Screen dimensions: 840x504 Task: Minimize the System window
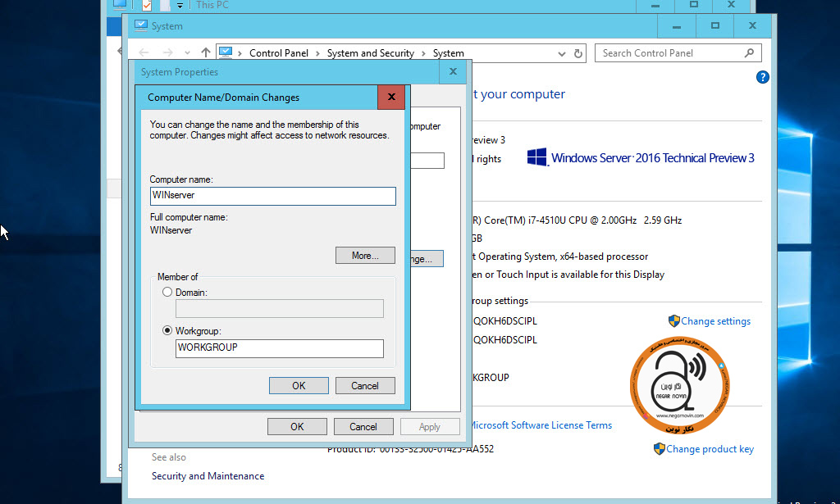[677, 25]
